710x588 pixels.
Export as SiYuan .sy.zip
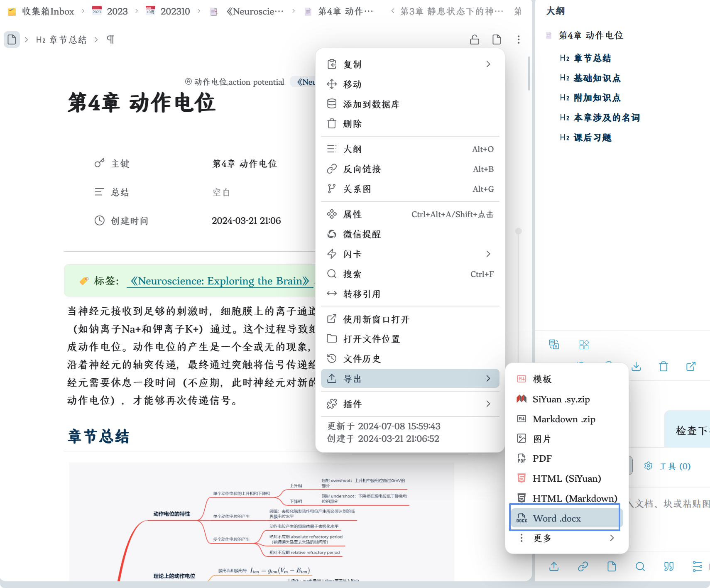click(x=567, y=399)
